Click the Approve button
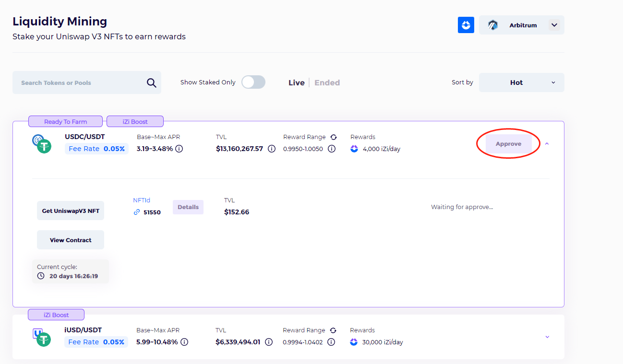This screenshot has height=364, width=623. 508,144
